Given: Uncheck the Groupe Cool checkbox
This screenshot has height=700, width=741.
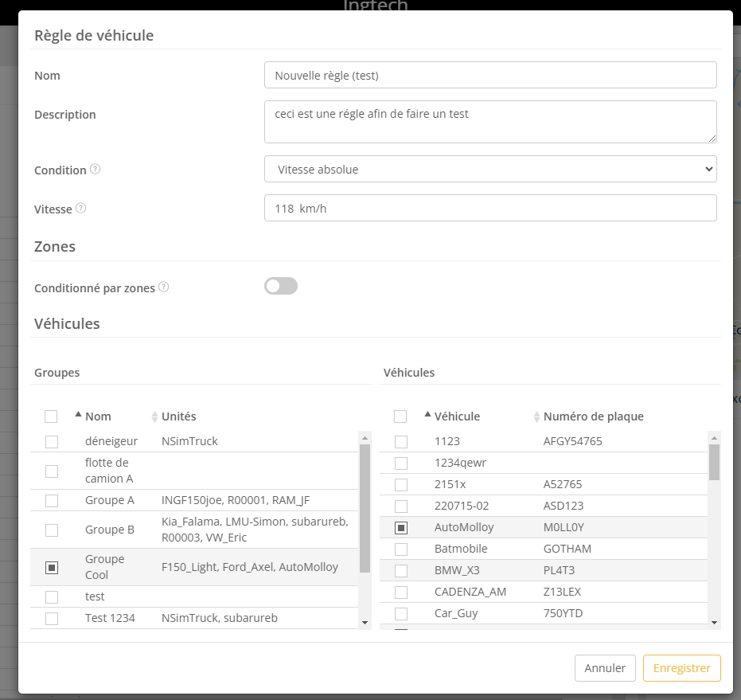Looking at the screenshot, I should pyautogui.click(x=52, y=568).
